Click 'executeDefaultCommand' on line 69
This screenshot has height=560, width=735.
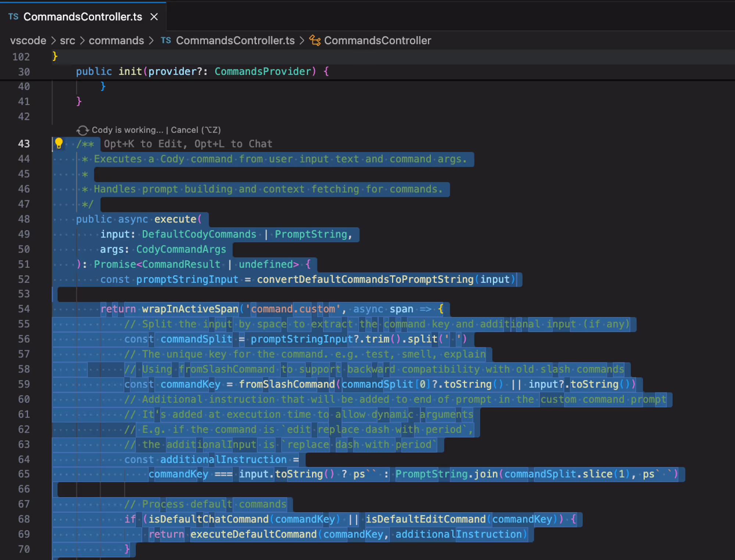[x=254, y=534]
